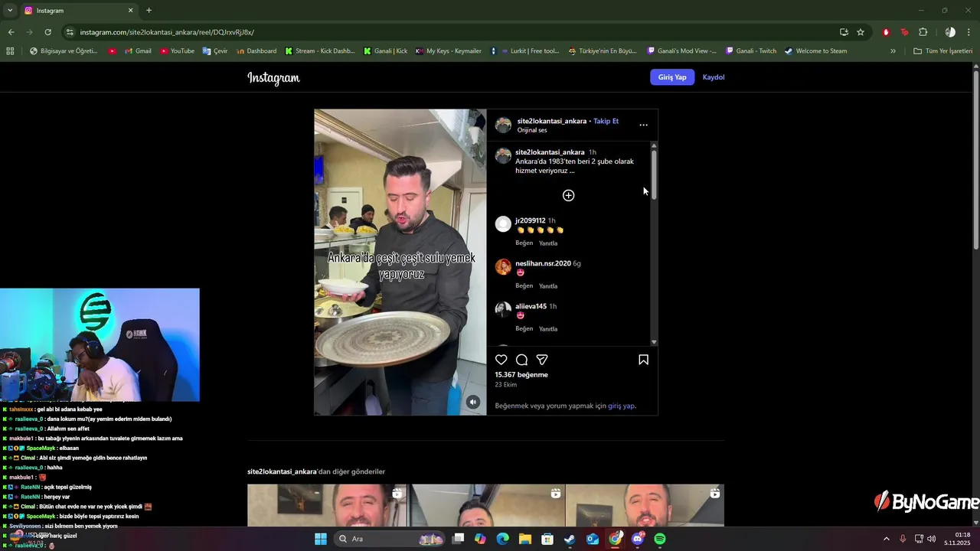Viewport: 980px width, 551px height.
Task: Click the browser's back arrow
Action: pos(11,32)
